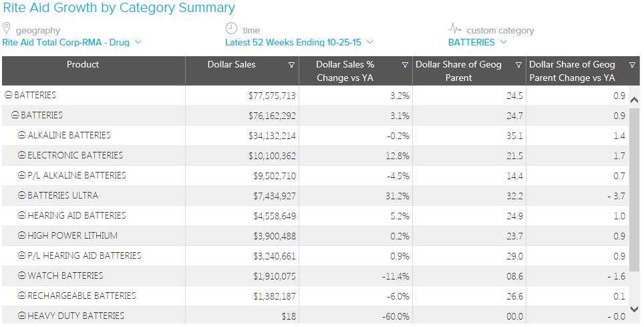Open Dollar Share of Geog Parent filter
The height and width of the screenshot is (327, 644).
coord(518,65)
